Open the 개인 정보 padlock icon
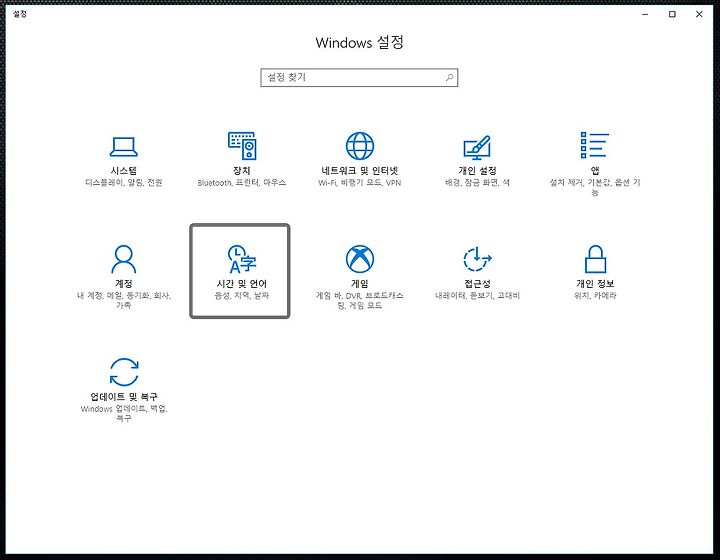Screen dimensions: 720x560 click(595, 259)
